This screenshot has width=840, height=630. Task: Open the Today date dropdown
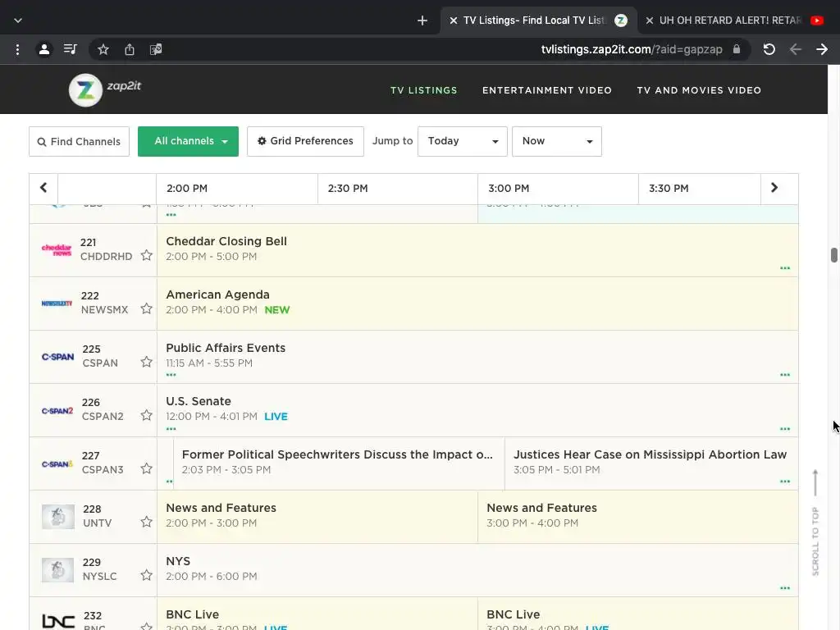463,141
